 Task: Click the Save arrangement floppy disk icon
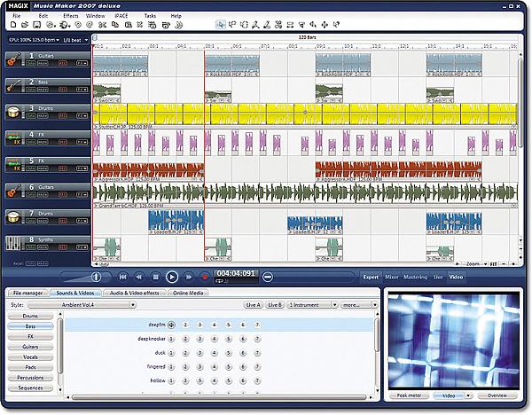(x=36, y=25)
